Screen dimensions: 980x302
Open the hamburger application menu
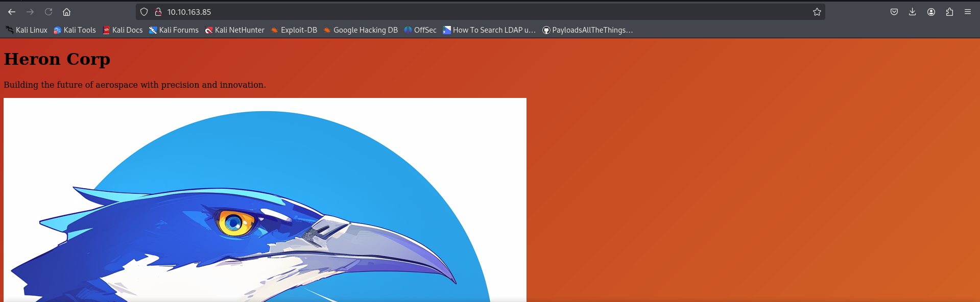[968, 12]
